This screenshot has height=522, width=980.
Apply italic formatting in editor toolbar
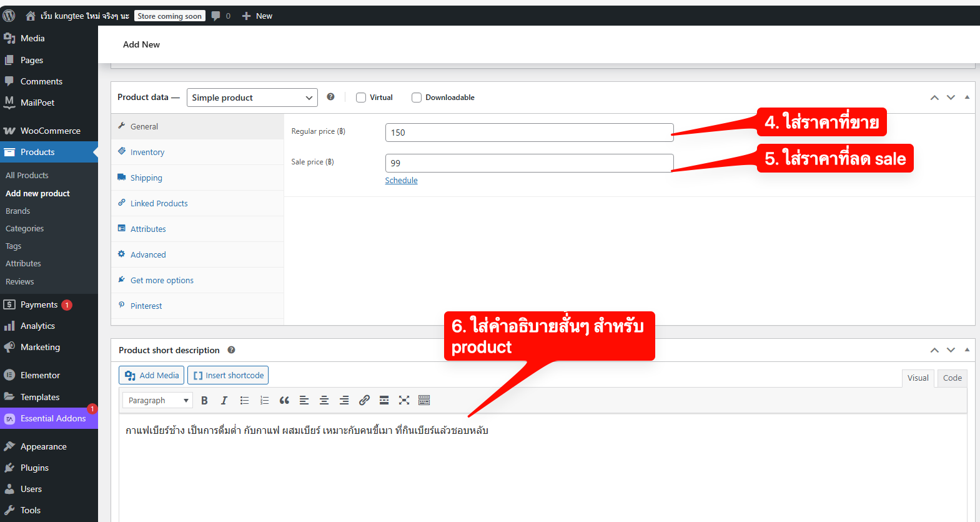point(224,401)
